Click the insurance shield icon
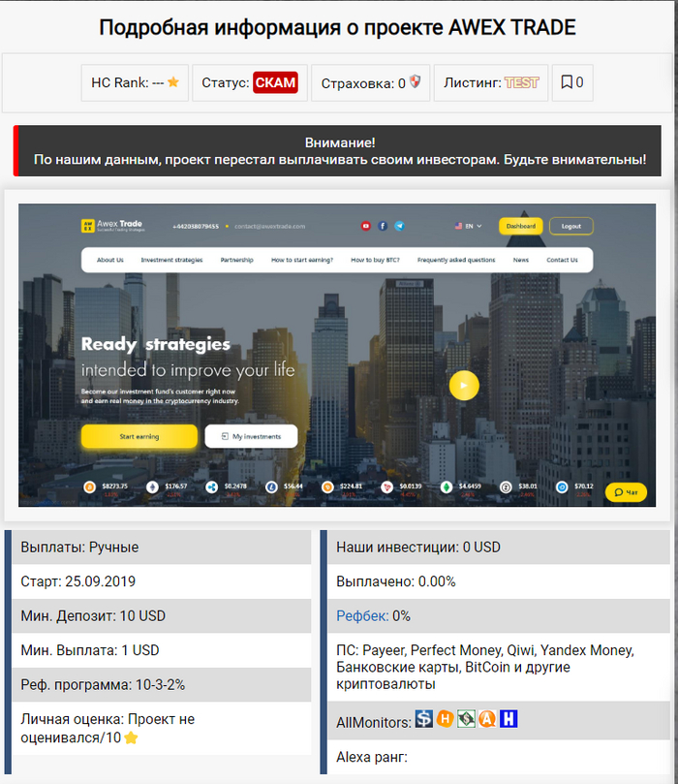 pos(416,81)
